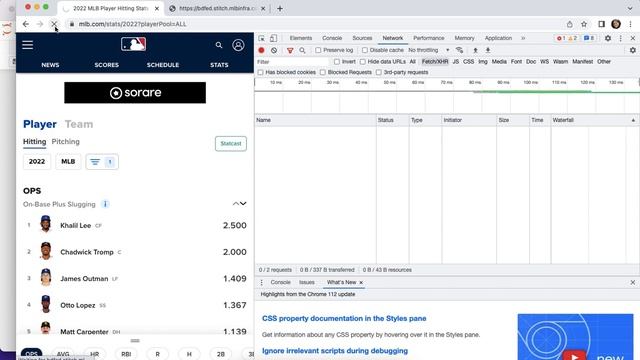Image resolution: width=640 pixels, height=360 pixels.
Task: Go to the SCORES section
Action: click(107, 65)
